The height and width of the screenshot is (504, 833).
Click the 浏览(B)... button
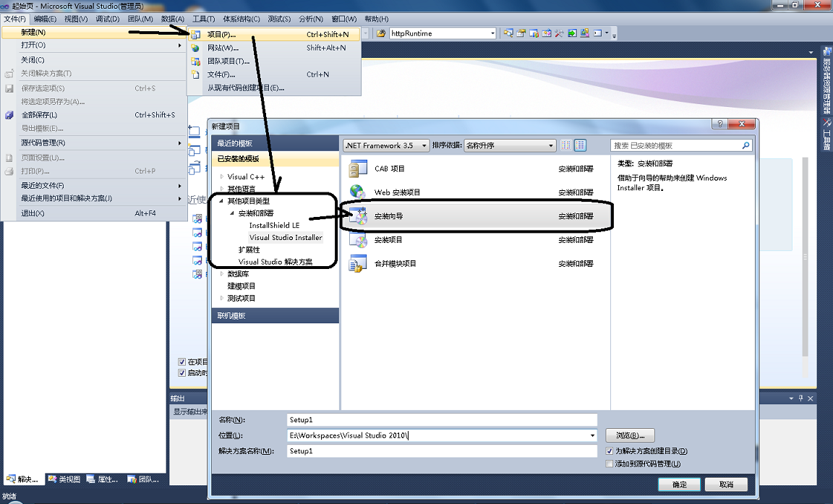(630, 435)
